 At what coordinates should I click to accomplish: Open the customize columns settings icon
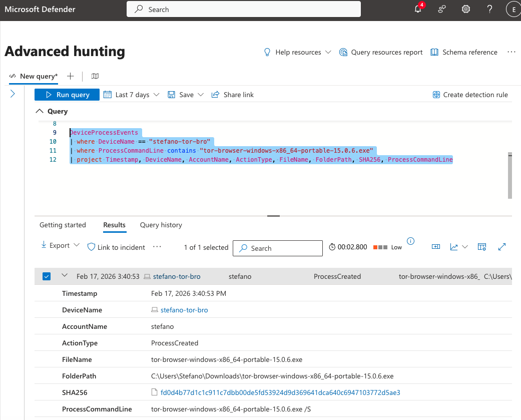click(x=481, y=246)
